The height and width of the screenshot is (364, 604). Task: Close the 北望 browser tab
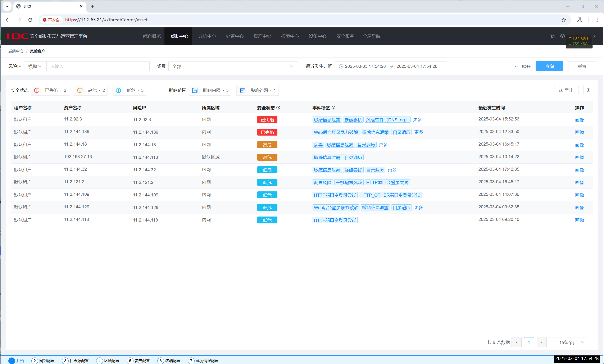(81, 6)
